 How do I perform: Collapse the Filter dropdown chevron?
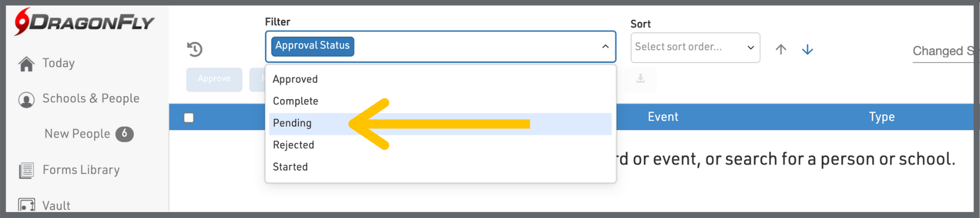click(x=605, y=46)
